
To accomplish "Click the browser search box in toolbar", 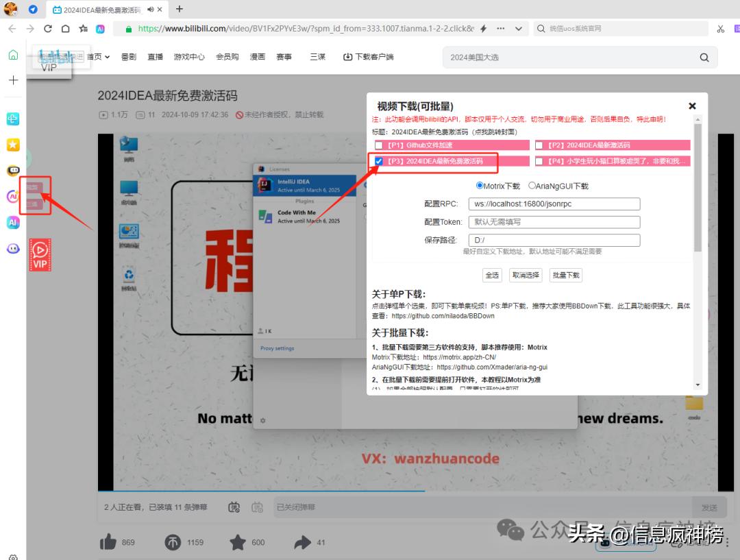I will click(x=621, y=28).
